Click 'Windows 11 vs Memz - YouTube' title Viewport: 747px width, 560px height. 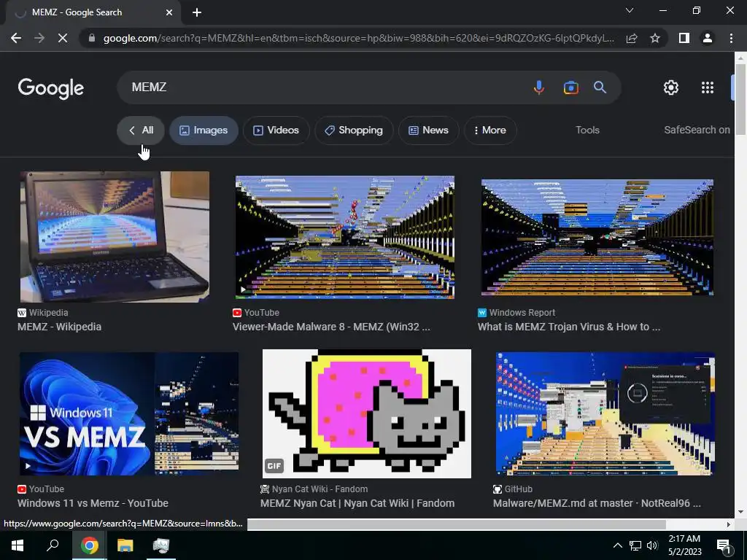(x=93, y=503)
